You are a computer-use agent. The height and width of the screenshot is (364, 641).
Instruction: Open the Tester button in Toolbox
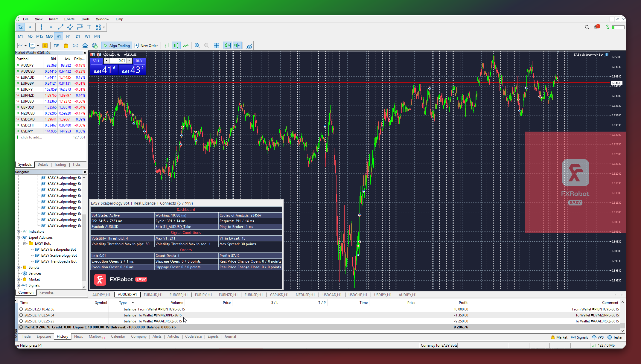click(x=615, y=337)
